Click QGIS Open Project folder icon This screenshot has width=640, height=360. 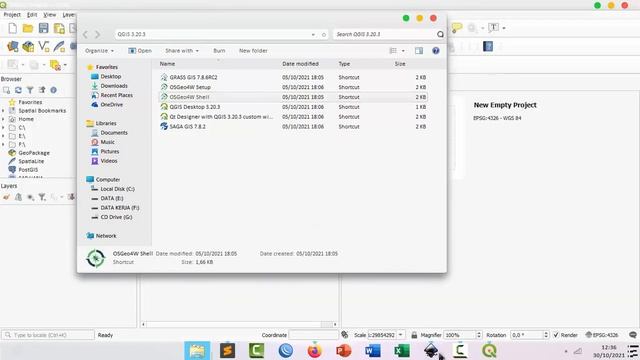[28, 28]
